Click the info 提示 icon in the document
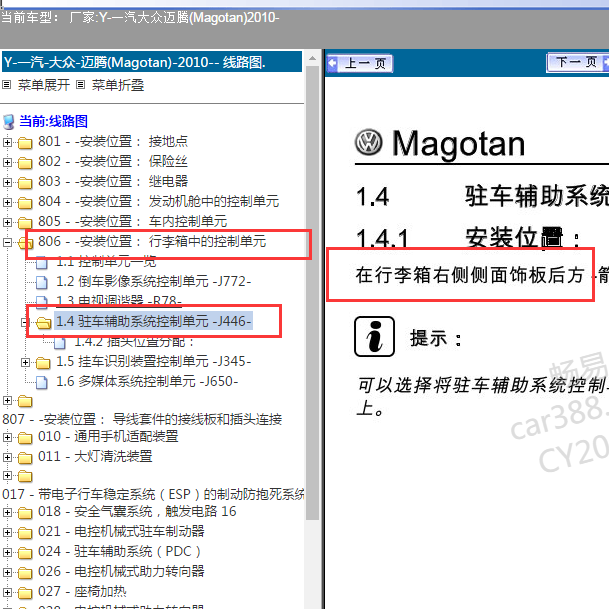 [374, 337]
